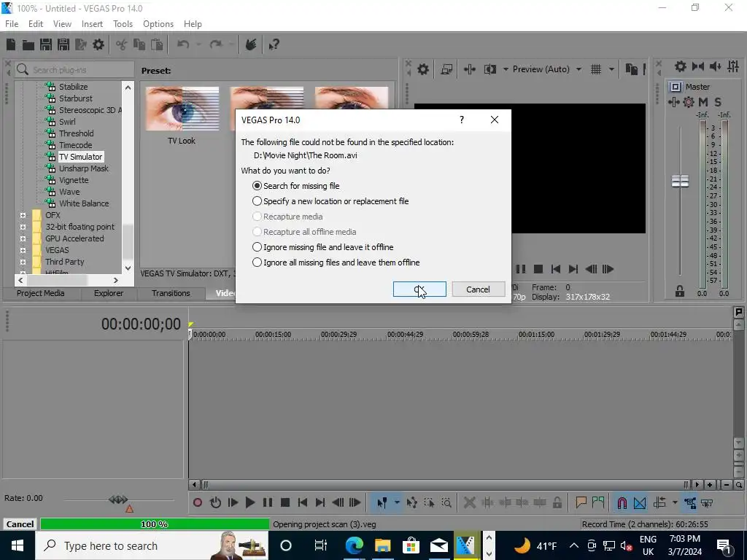Click the Paste clipboard icon
Screen dimensions: 747x560
(157, 44)
